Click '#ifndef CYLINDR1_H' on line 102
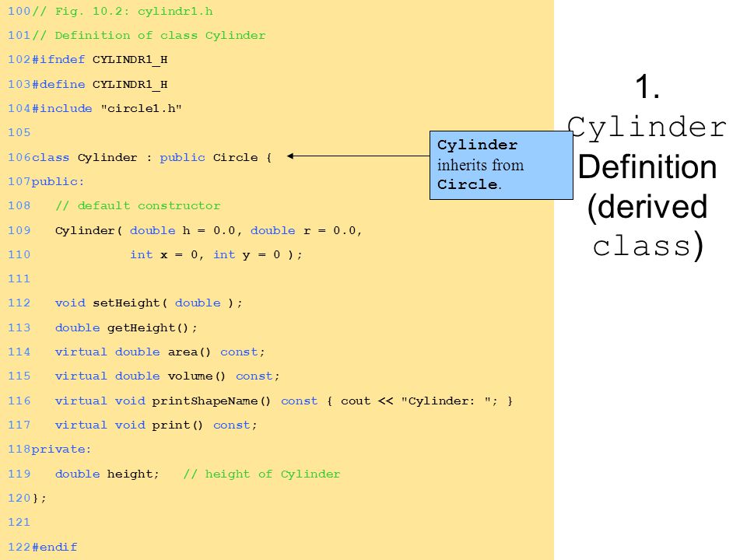Screen dimensions: 747x560 tap(100, 60)
